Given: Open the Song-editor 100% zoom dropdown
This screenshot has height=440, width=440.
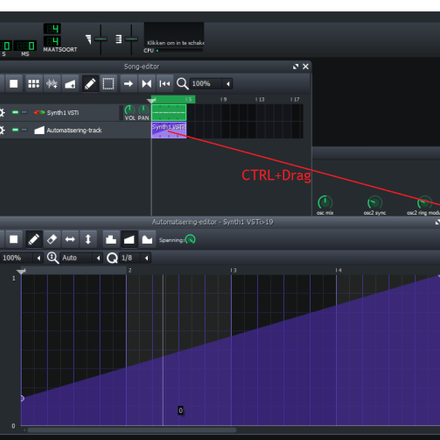Looking at the screenshot, I should [211, 84].
